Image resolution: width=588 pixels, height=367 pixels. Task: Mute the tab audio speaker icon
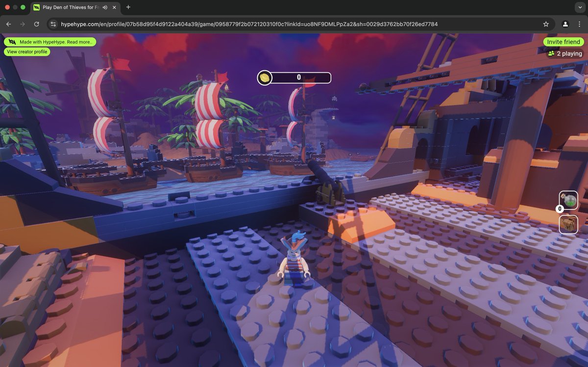point(105,7)
